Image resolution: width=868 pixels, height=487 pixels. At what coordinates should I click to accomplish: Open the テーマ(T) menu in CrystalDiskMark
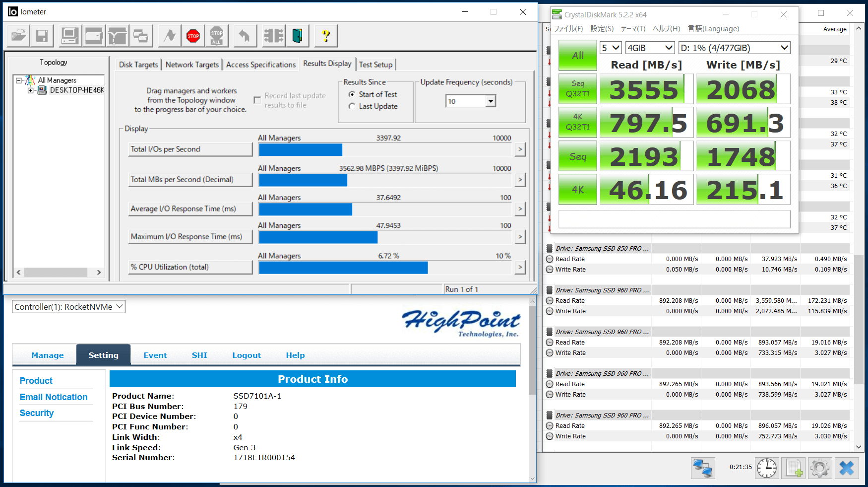pos(633,29)
